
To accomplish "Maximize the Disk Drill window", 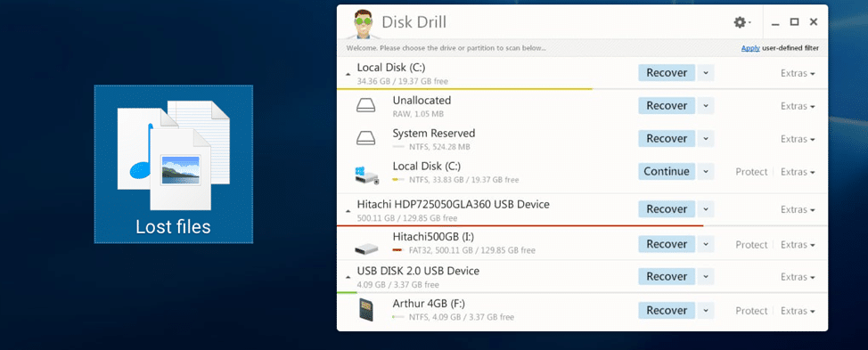I will tap(794, 22).
